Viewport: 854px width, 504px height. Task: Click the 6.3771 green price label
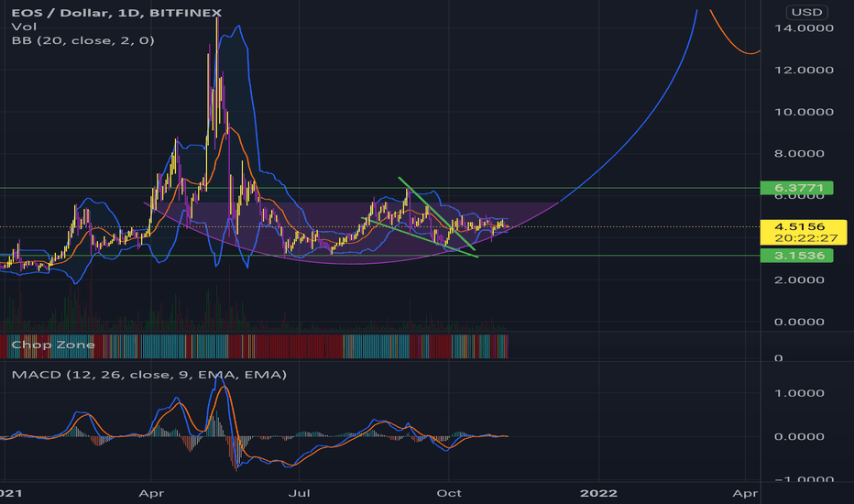pyautogui.click(x=796, y=188)
